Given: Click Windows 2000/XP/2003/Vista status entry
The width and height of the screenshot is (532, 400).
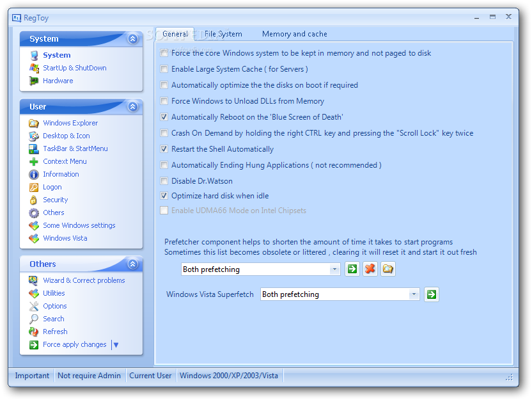Looking at the screenshot, I should pos(229,376).
